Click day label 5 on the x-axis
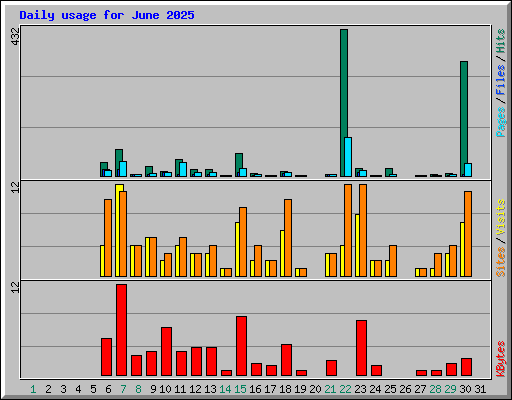This screenshot has height=400, width=512. click(93, 389)
